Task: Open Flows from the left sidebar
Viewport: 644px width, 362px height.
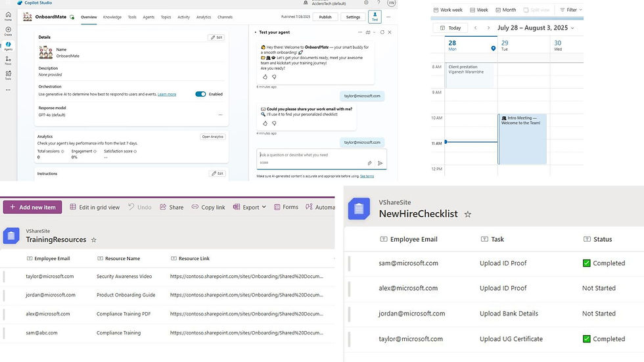Action: [x=8, y=60]
